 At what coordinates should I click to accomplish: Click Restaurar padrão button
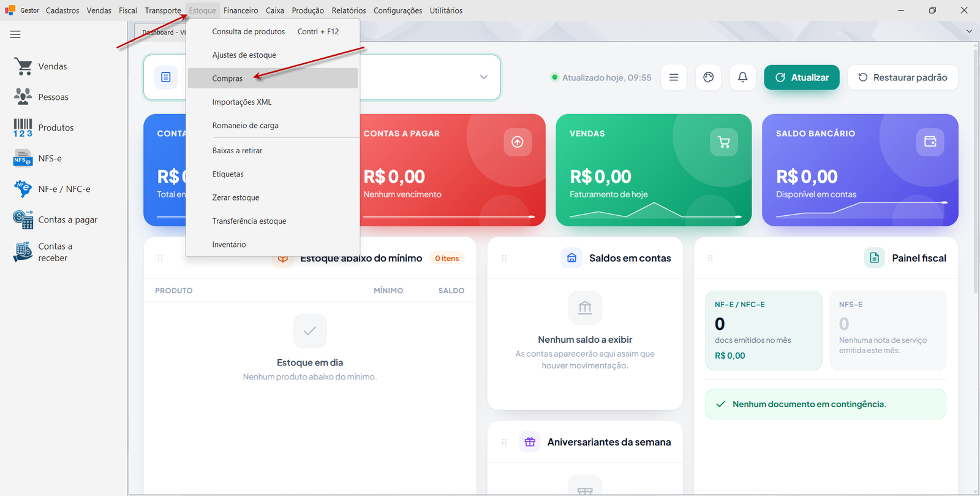(x=903, y=77)
